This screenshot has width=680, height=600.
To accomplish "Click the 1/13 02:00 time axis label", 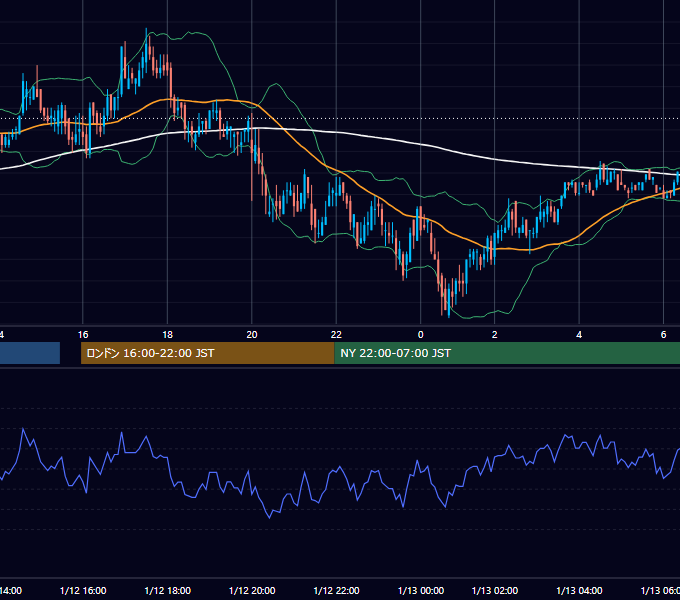I will (495, 590).
